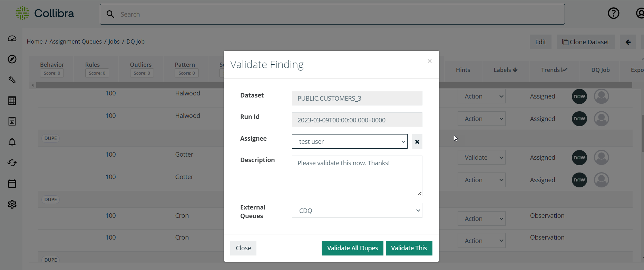This screenshot has width=644, height=270.
Task: Click the dashboard gauge icon in sidebar
Action: coord(12,39)
